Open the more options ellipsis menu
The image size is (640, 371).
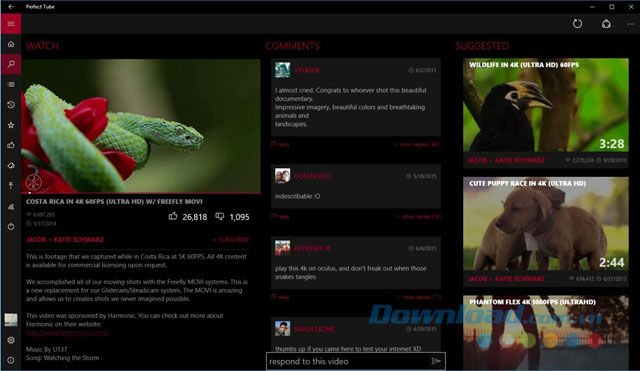[x=631, y=24]
